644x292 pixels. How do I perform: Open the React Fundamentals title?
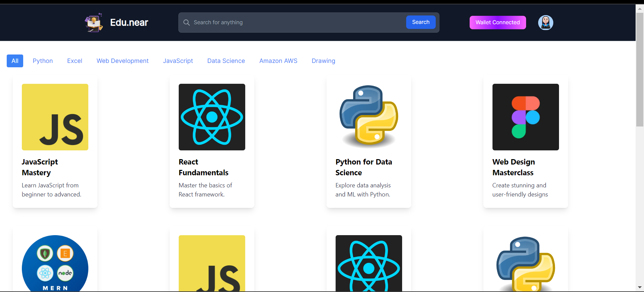[x=204, y=167]
